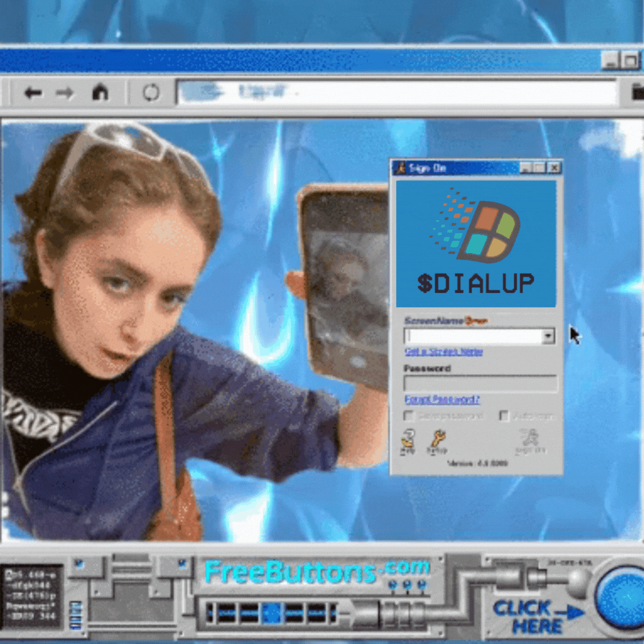Minimize the Sign On dialog
This screenshot has width=644, height=644.
click(526, 167)
